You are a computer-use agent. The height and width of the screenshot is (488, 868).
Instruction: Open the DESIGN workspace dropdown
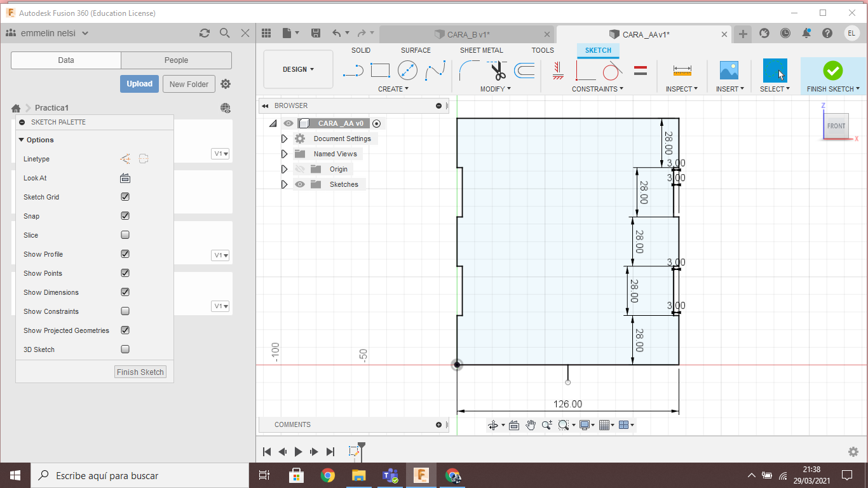coord(298,69)
